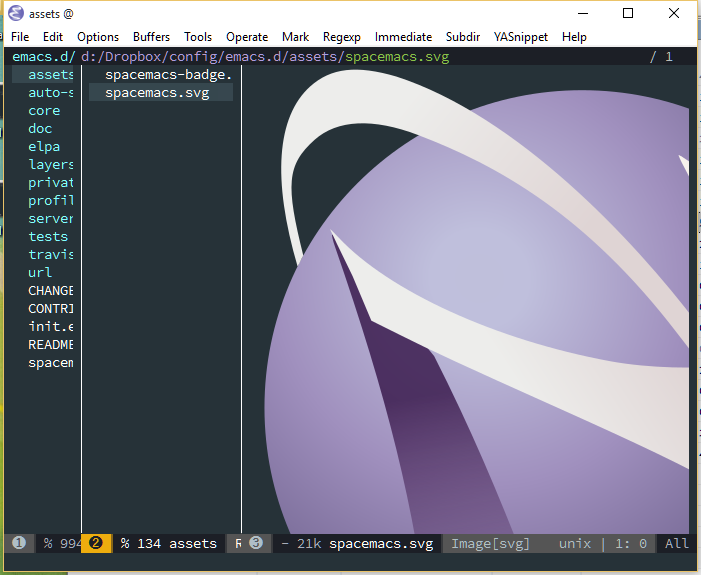The height and width of the screenshot is (575, 701).
Task: Select the init.e file entry
Action: click(51, 326)
